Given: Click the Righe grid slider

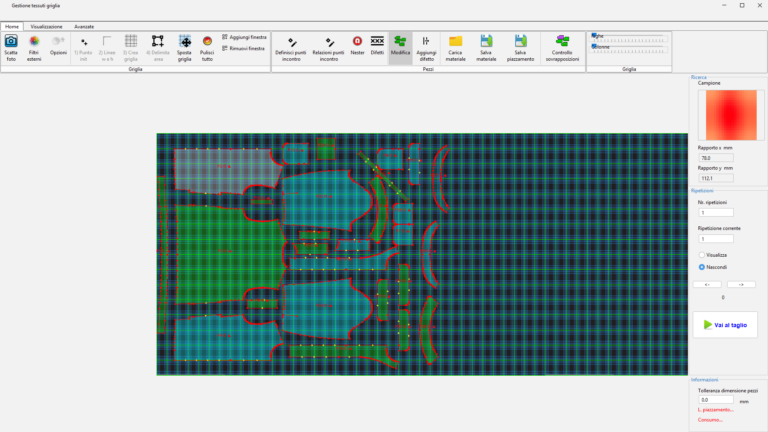Looking at the screenshot, I should pos(628,36).
